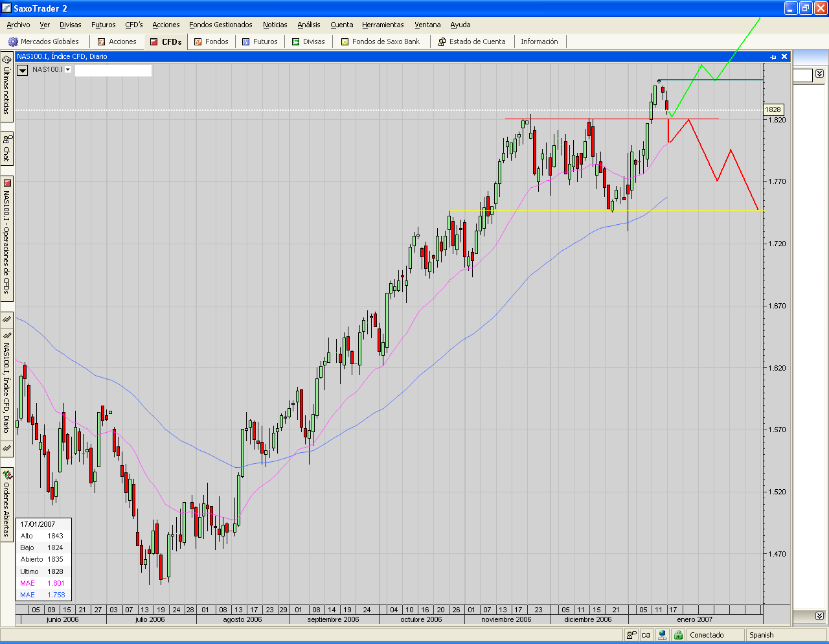Click the Estado de Cuenta label
Viewport: 829px width, 644px height.
point(477,41)
